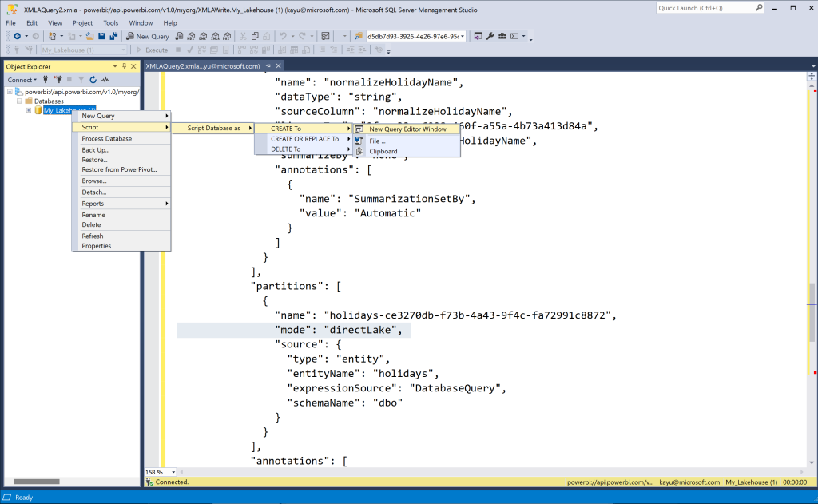The height and width of the screenshot is (504, 818).
Task: Open Object Explorer window position dropdown arrow
Action: point(115,66)
